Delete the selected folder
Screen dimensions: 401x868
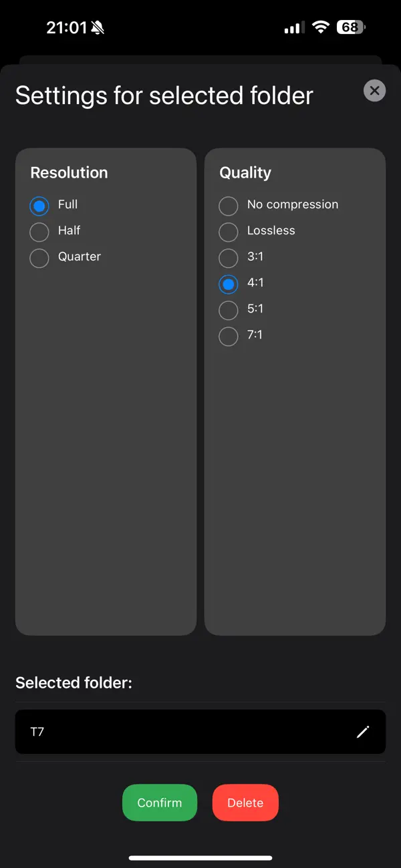(x=245, y=803)
